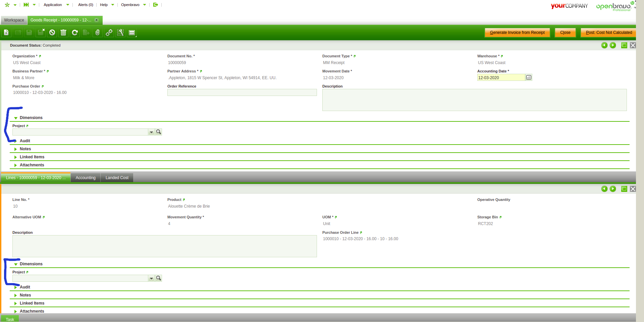The width and height of the screenshot is (644, 322).
Task: Switch to the Landed Cost subtab
Action: pos(117,178)
